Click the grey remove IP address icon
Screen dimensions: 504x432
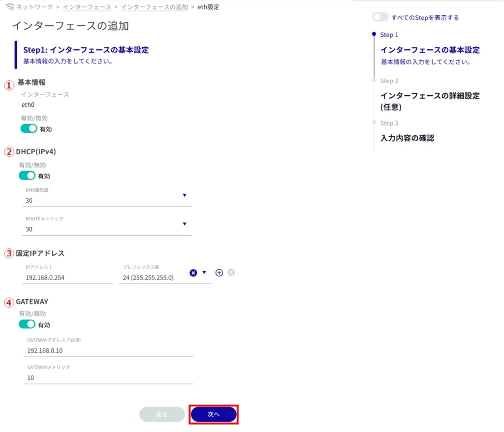point(231,273)
